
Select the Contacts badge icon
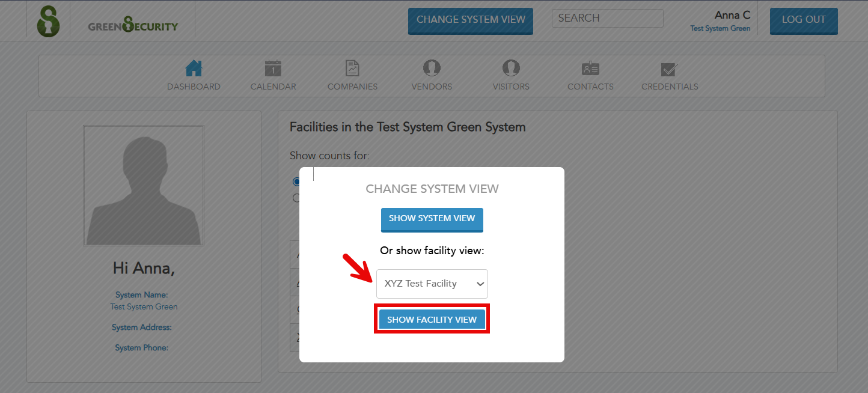[x=590, y=69]
